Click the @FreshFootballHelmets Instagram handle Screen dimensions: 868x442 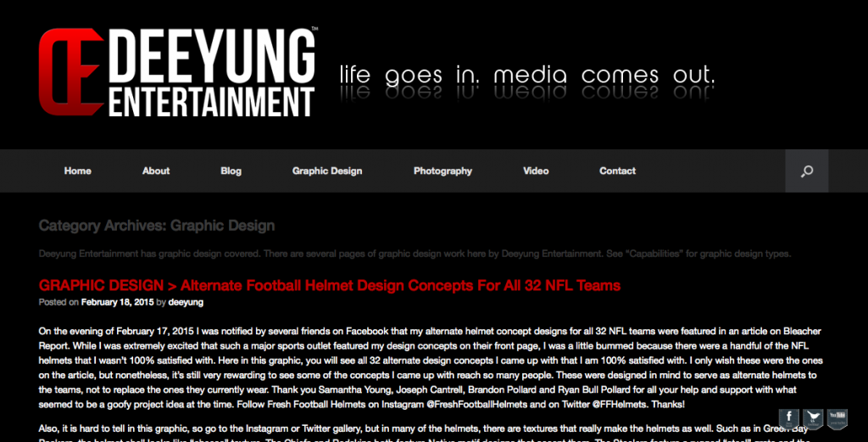(x=477, y=405)
